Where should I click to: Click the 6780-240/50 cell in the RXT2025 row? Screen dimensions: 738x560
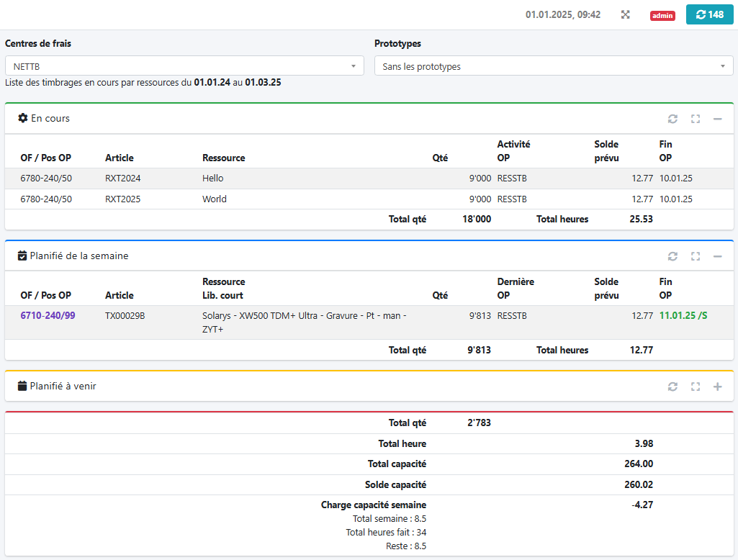pyautogui.click(x=46, y=199)
